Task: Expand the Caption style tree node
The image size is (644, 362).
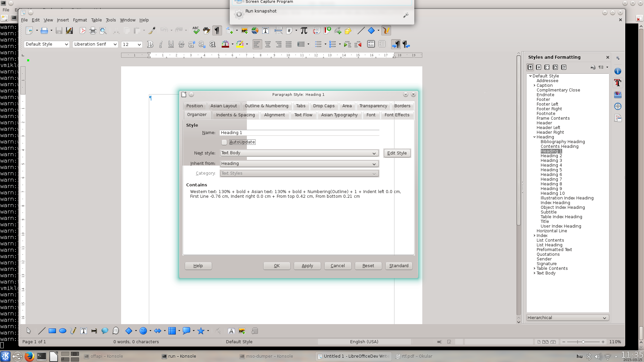Action: click(535, 85)
